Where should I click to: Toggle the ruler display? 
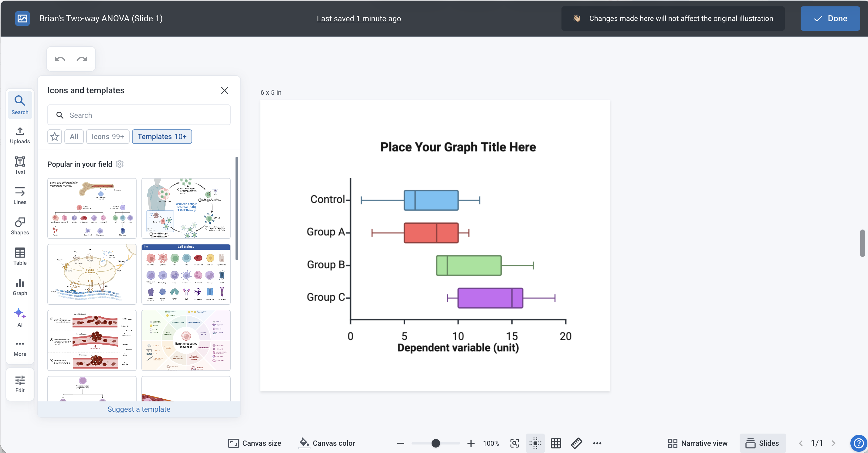pos(577,443)
